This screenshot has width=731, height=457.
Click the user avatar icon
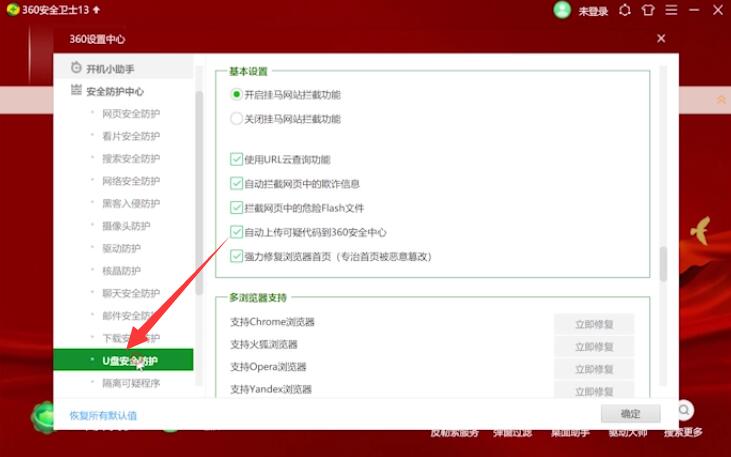(562, 10)
